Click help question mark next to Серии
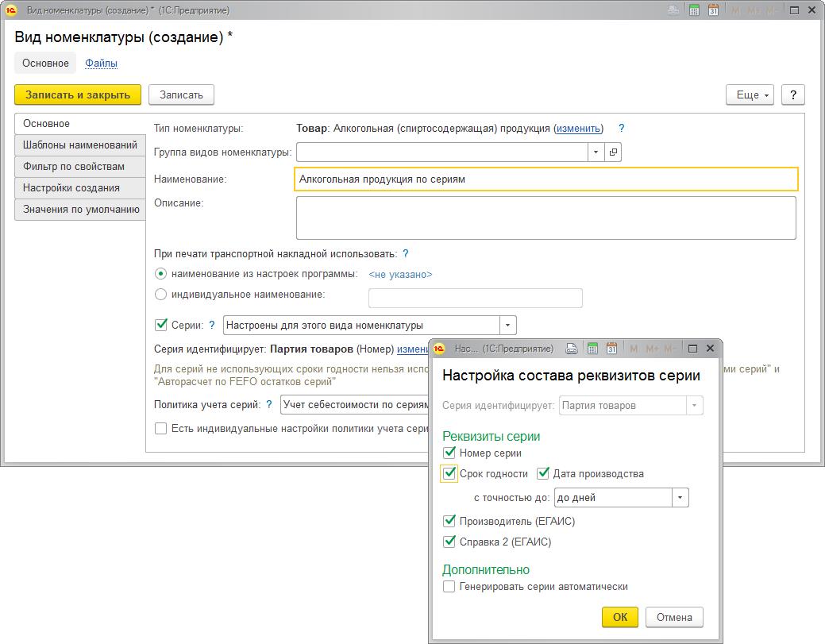Image resolution: width=825 pixels, height=644 pixels. click(211, 325)
